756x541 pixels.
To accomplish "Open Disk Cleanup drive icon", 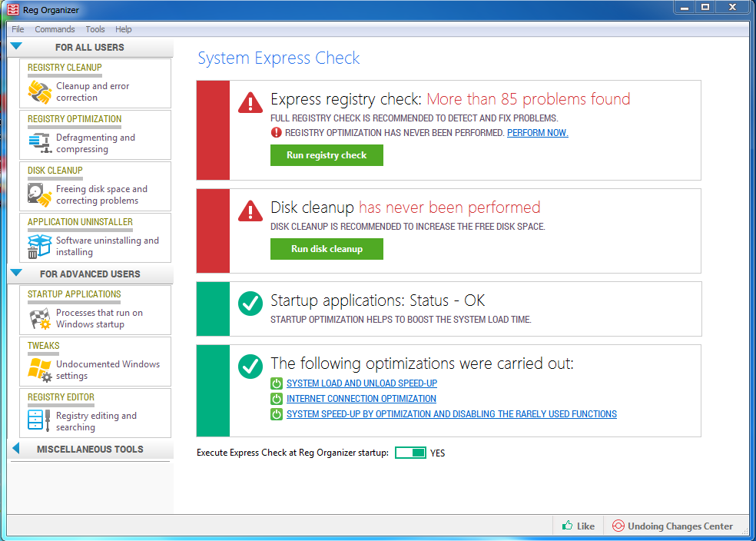I will 39,194.
